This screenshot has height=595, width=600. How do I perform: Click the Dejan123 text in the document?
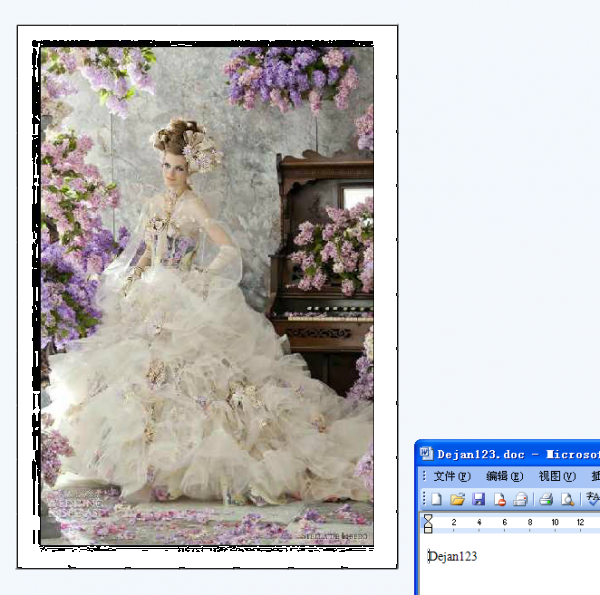(x=453, y=556)
